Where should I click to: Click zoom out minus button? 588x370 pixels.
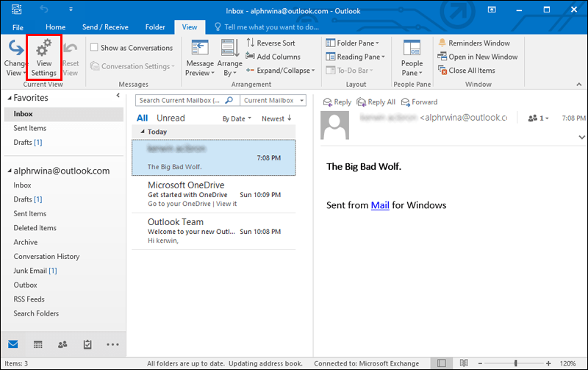point(480,363)
